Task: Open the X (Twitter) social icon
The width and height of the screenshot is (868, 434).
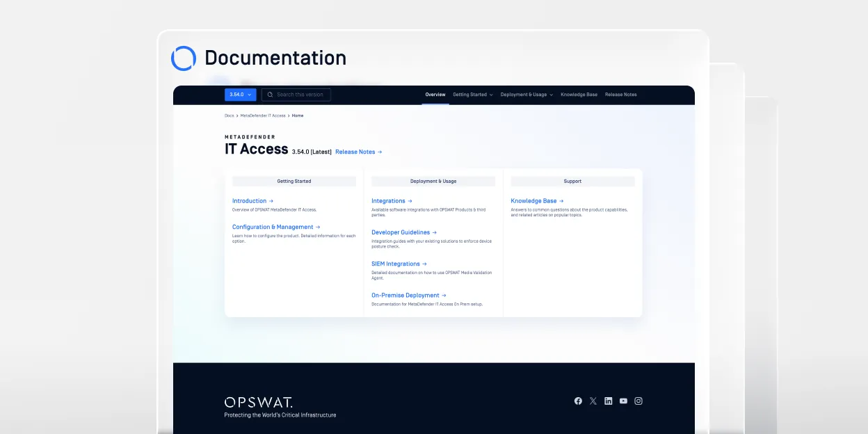Action: (593, 401)
